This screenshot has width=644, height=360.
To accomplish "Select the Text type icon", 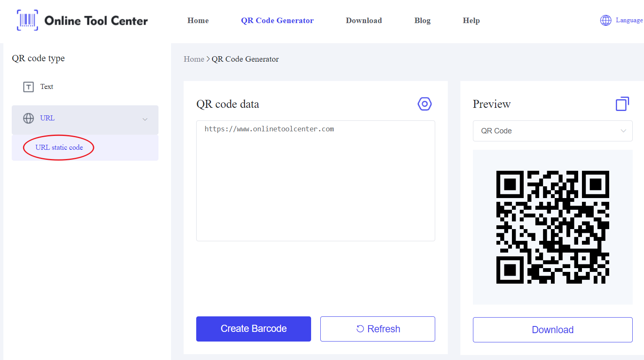I will [x=29, y=87].
